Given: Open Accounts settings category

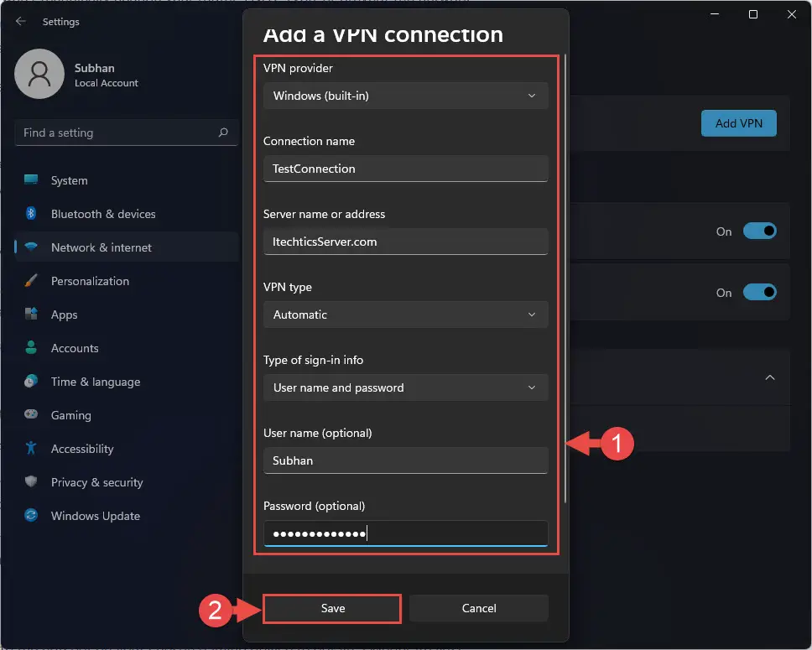Looking at the screenshot, I should 127,348.
